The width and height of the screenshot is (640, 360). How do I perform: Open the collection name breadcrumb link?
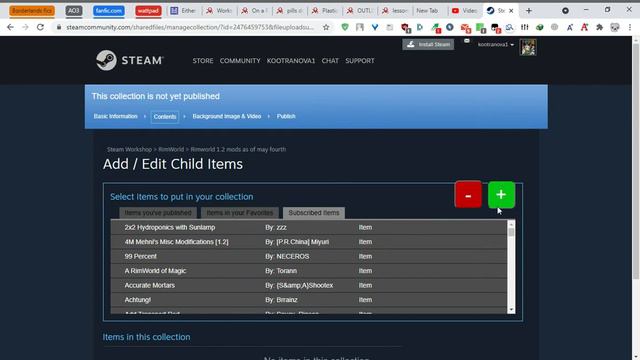(238, 149)
